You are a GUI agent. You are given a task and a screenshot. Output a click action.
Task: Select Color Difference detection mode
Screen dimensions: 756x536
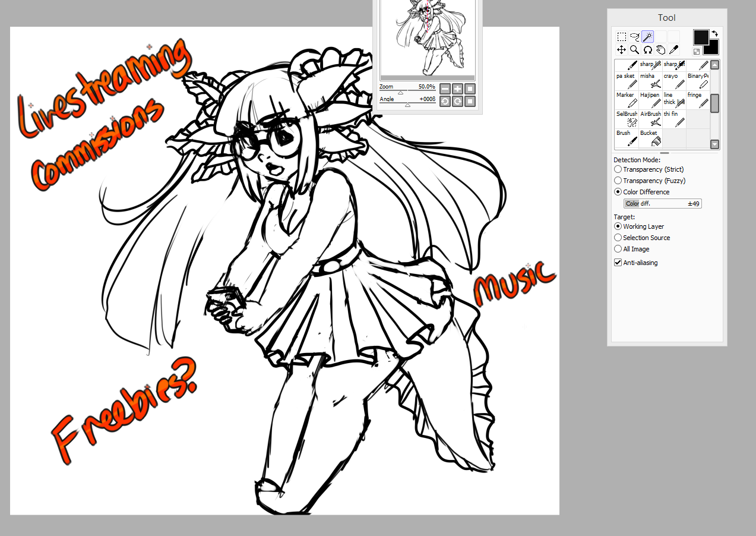641,192
